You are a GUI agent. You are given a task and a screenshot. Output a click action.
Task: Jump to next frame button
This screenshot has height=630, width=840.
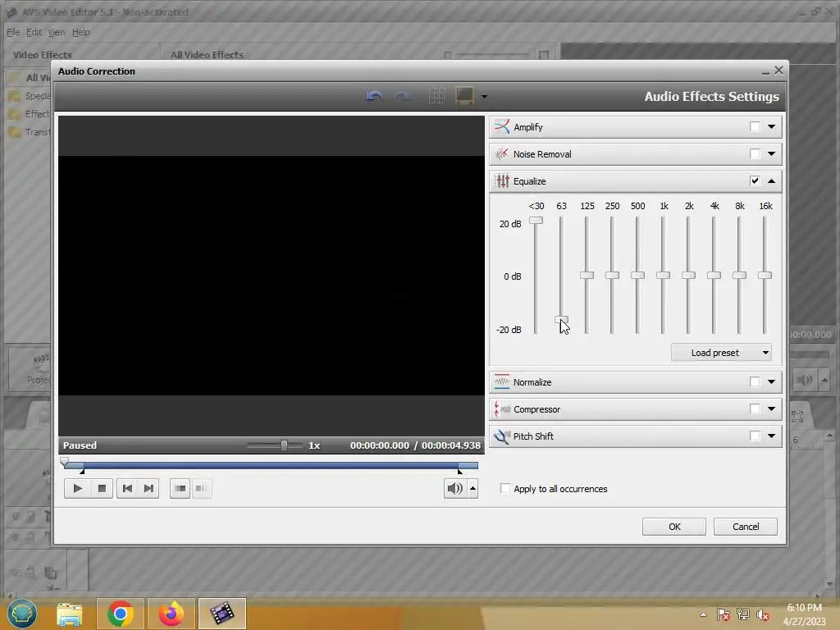[x=148, y=489]
